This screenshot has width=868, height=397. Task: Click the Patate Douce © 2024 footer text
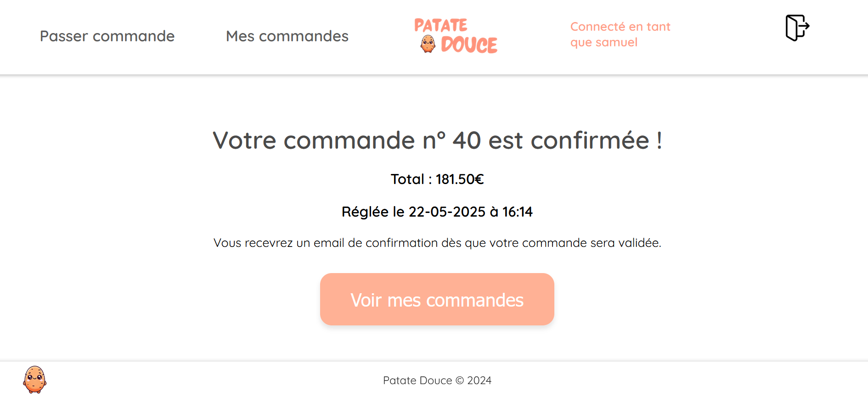coord(437,380)
